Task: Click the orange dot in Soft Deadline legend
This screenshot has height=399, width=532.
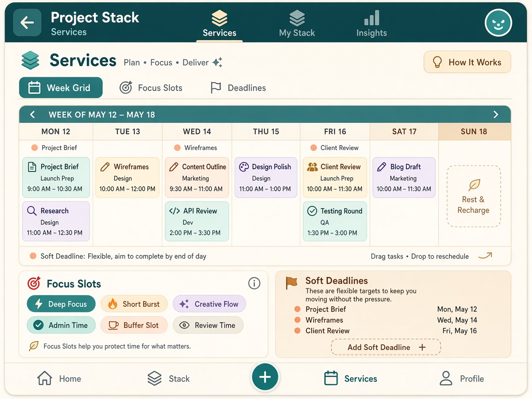Action: point(33,256)
